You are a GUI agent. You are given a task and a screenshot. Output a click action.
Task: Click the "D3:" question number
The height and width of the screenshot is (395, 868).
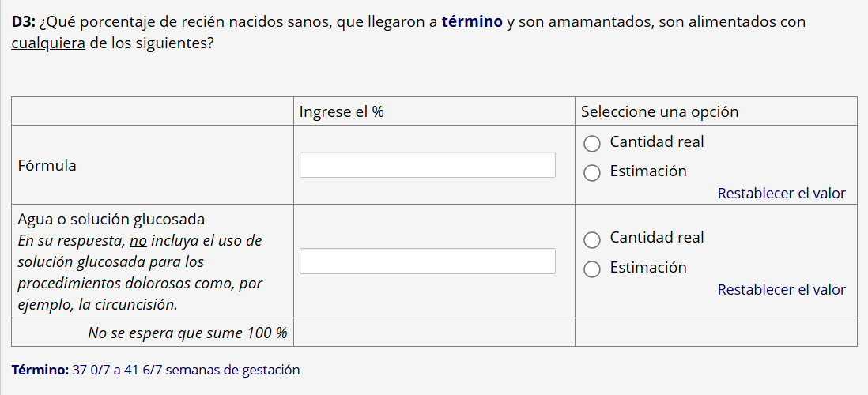(24, 22)
